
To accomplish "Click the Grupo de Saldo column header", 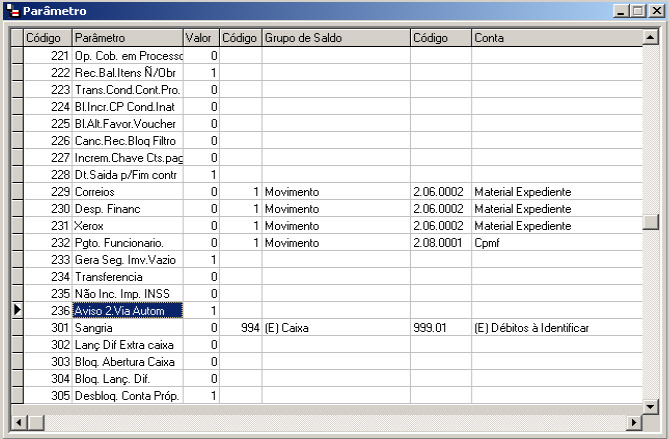I will point(335,38).
